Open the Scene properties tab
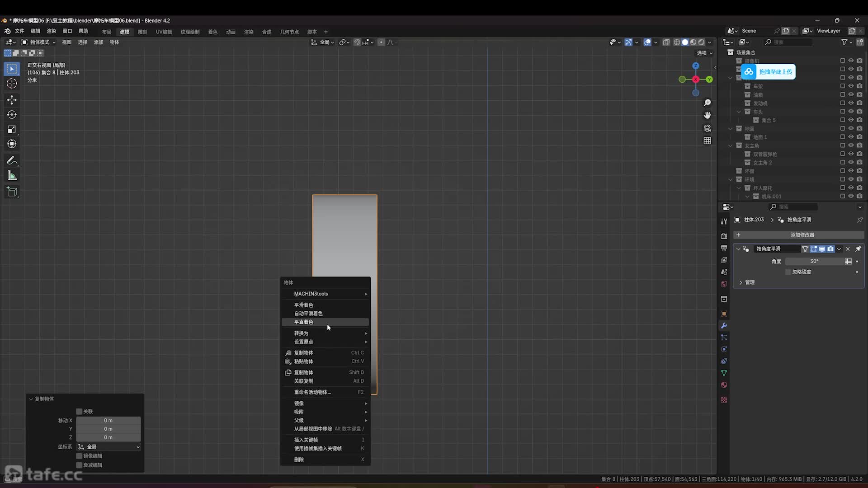The height and width of the screenshot is (488, 868). (724, 272)
